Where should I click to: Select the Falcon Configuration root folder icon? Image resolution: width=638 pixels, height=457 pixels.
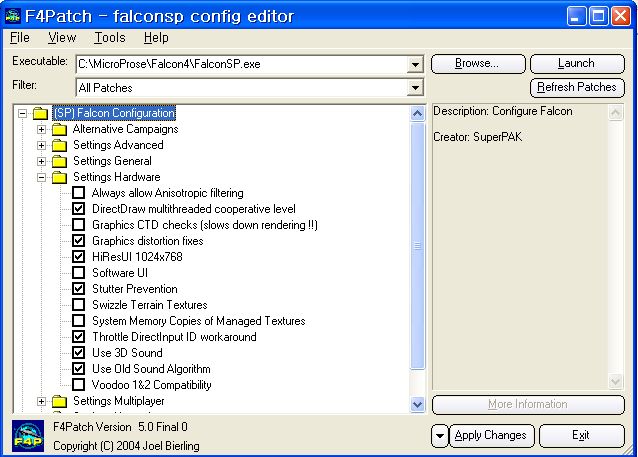(x=40, y=113)
